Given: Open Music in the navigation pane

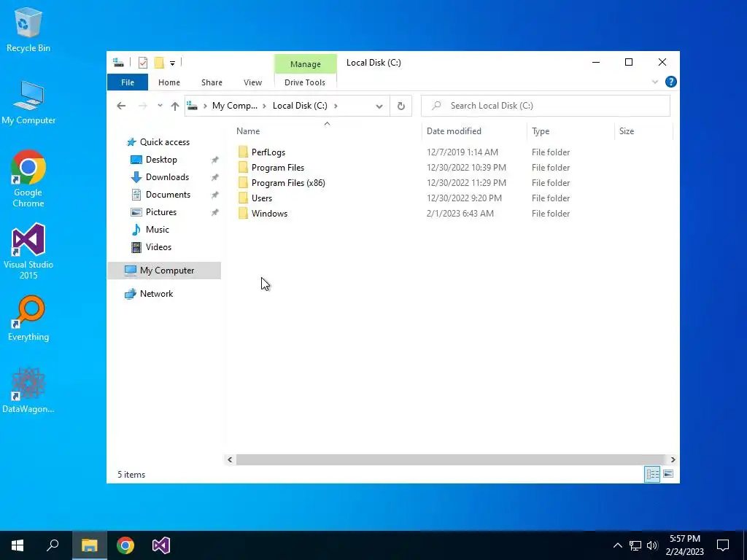Looking at the screenshot, I should click(158, 230).
